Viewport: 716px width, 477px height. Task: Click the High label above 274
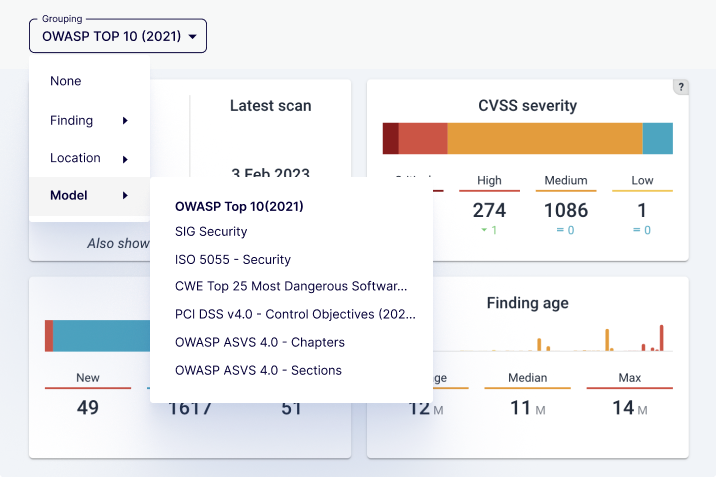489,180
